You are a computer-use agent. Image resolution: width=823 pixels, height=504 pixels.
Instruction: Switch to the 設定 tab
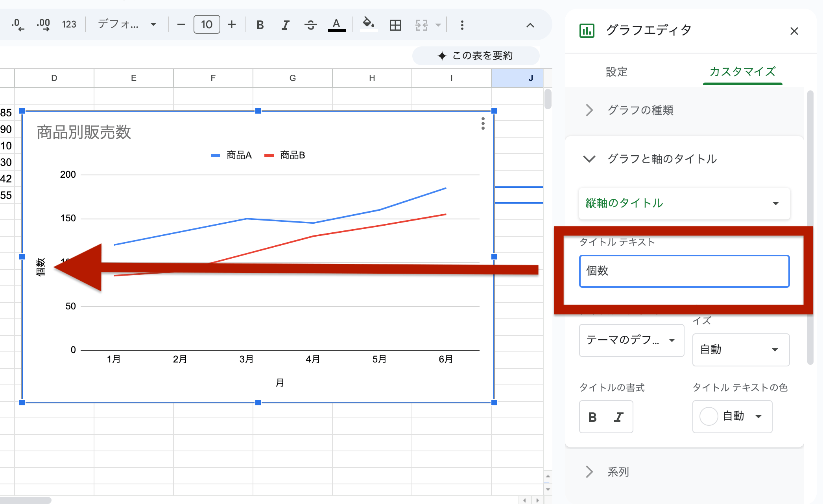tap(616, 72)
